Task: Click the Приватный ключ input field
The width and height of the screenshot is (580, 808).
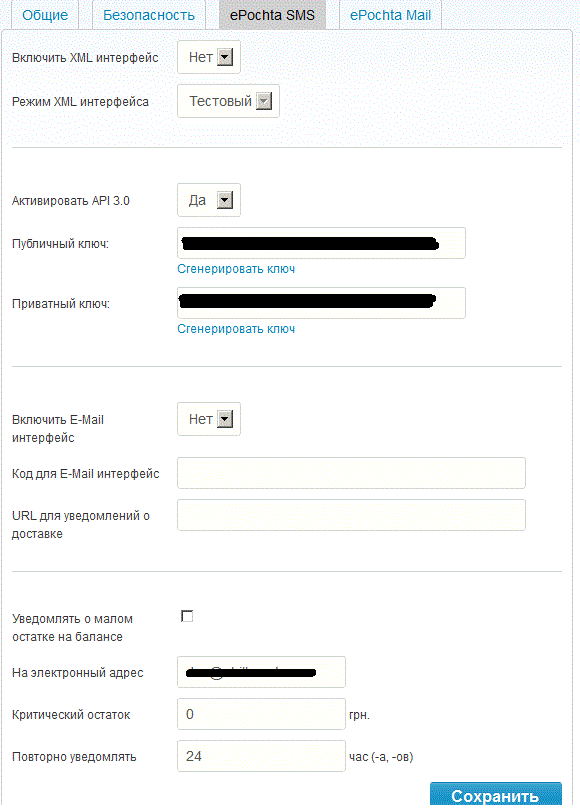Action: [321, 303]
